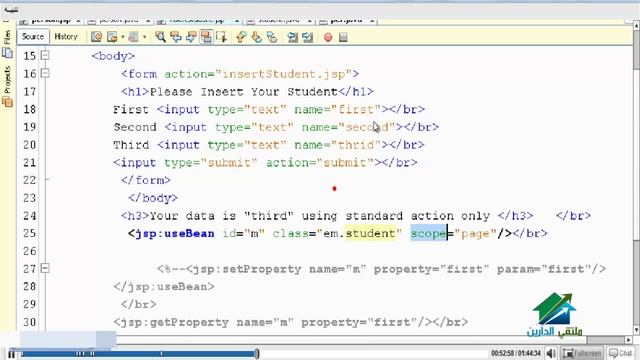Image resolution: width=640 pixels, height=360 pixels.
Task: Click the word Third on line 20
Action: click(131, 145)
